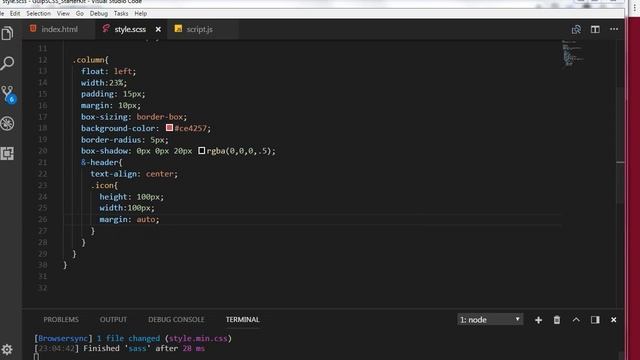Open the Search view in activity bar
Viewport: 640px width, 360px height.
[7, 63]
